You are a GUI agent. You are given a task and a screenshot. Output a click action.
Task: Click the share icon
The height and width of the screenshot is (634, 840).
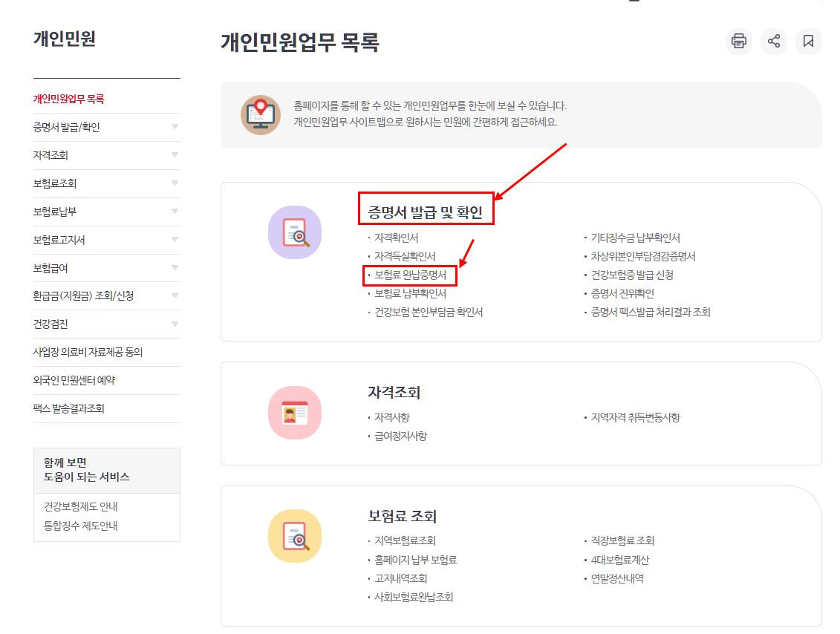pyautogui.click(x=774, y=42)
